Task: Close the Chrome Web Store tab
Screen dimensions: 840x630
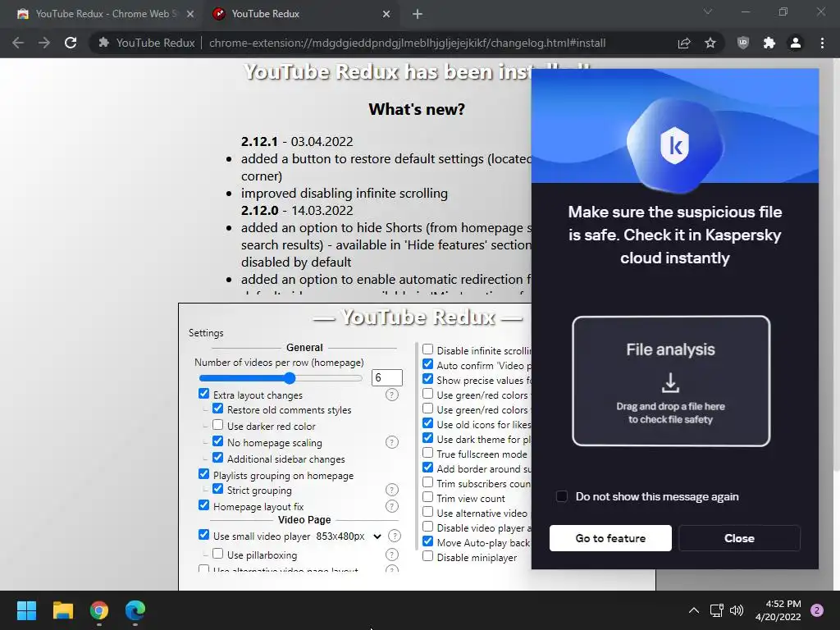Action: click(x=190, y=14)
